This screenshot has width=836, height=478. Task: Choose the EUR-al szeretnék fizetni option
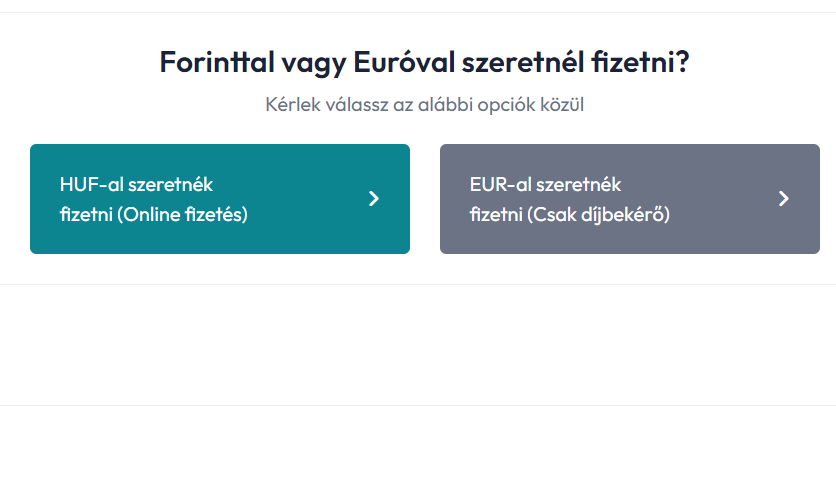click(630, 199)
